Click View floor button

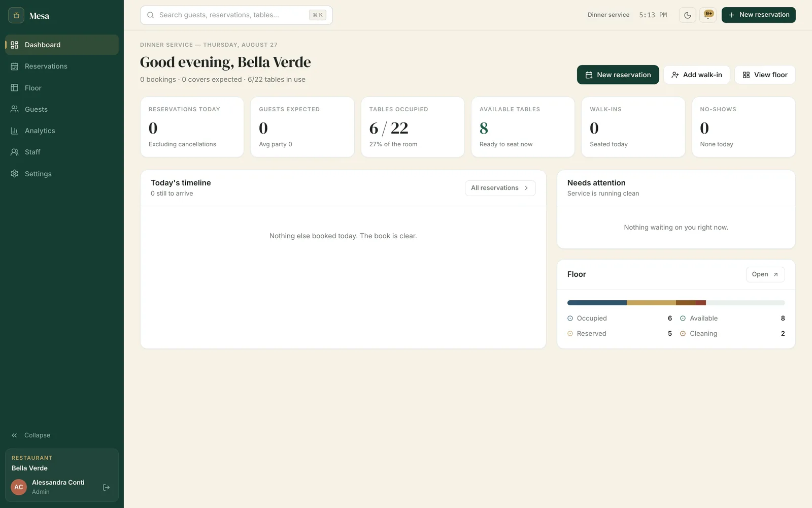[x=765, y=75]
